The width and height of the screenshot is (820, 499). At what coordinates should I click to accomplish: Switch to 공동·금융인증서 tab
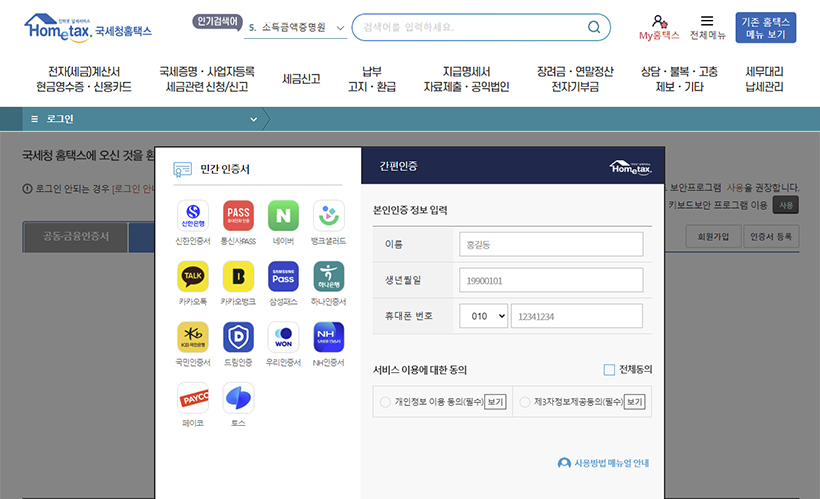pos(76,237)
